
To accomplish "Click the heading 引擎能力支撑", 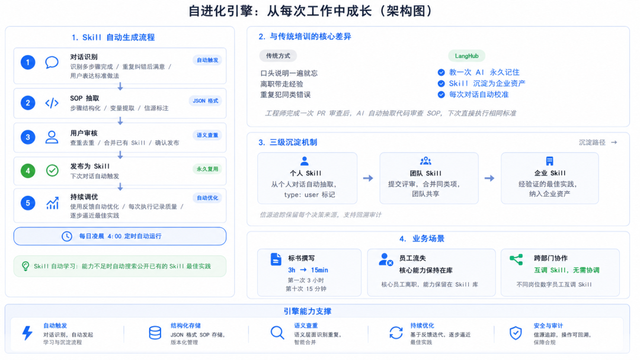I will (307, 311).
